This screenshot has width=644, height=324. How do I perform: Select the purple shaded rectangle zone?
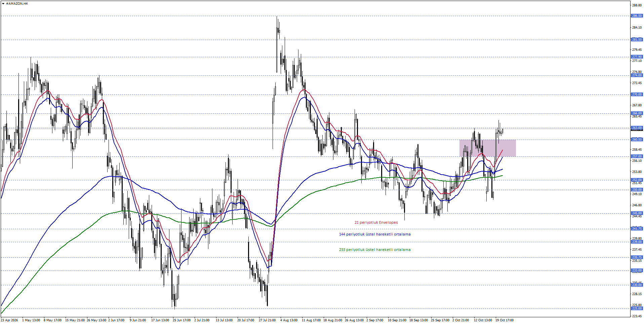[x=487, y=148]
